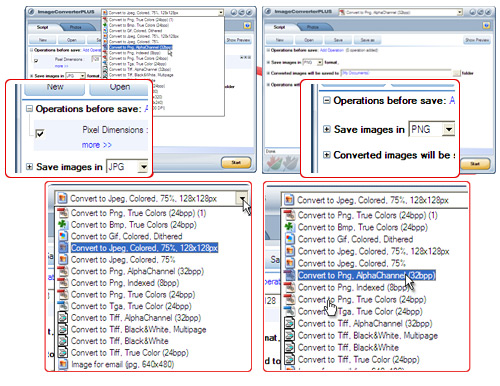Image resolution: width=500 pixels, height=386 pixels.
Task: Click the Tiff AlphaChannel icon in lower-right list
Action: [x=290, y=323]
